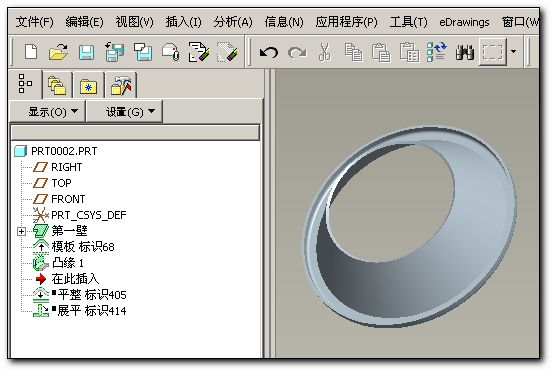
Task: Click the Backup copy icon
Action: (143, 52)
